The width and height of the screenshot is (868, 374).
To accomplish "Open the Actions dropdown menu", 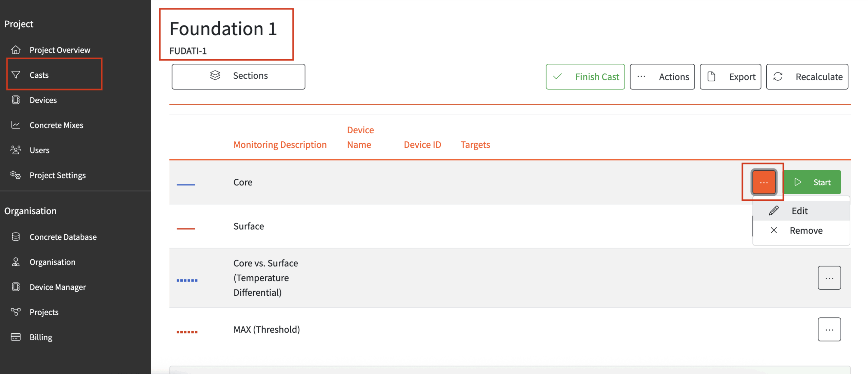I will [662, 77].
